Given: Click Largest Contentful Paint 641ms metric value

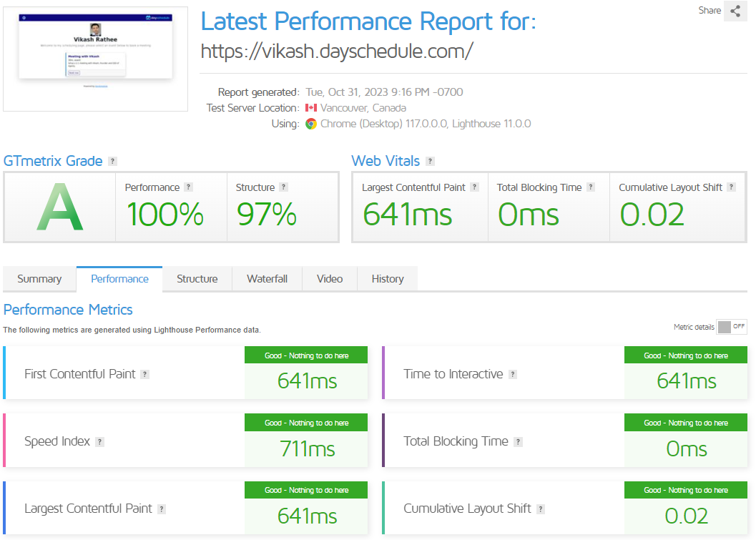Looking at the screenshot, I should tap(307, 516).
